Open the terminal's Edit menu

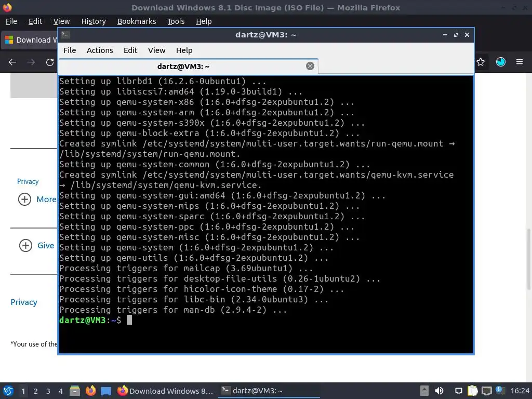tap(130, 50)
